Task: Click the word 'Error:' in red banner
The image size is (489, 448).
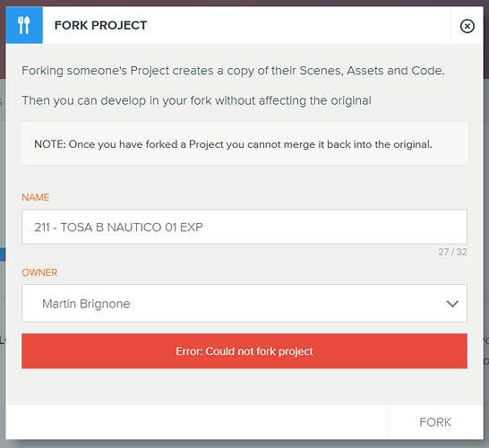Action: click(x=189, y=351)
